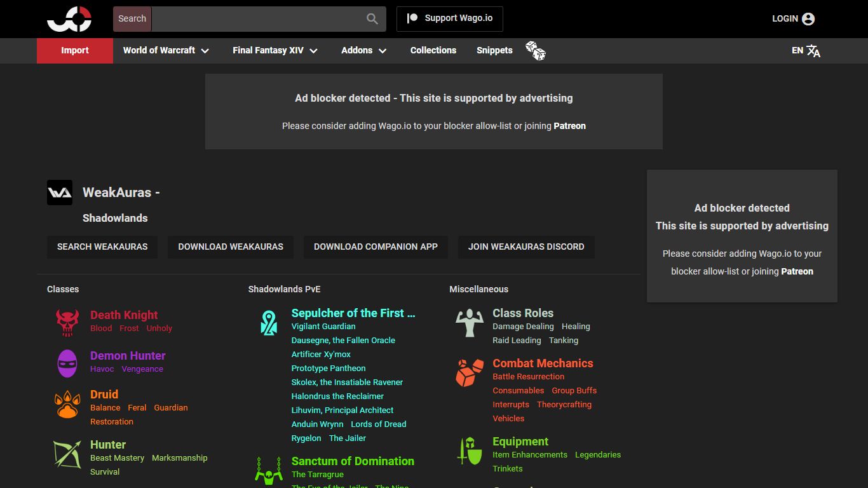Click the WeakAuras logo icon
Screen dimensions: 868x488
(x=60, y=193)
